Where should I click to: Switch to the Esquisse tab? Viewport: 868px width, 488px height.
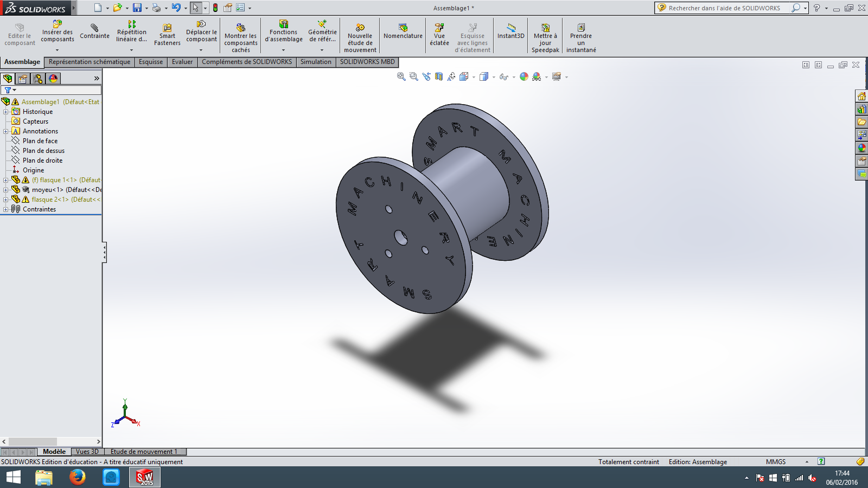tap(151, 62)
